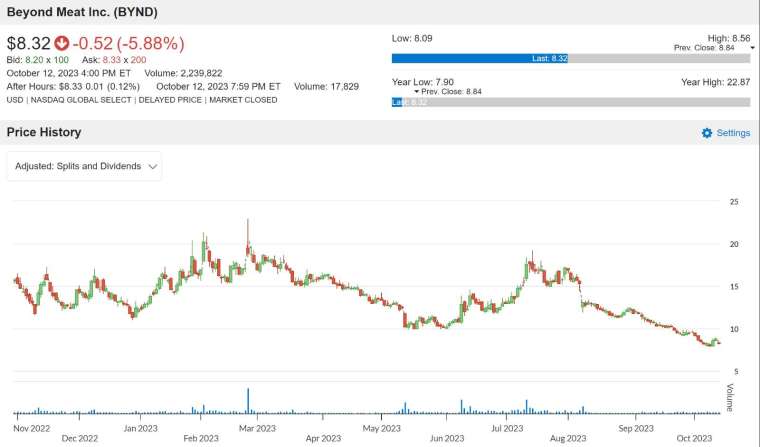Expand the Adjusted: Splits and Dividends dropdown

(x=84, y=166)
